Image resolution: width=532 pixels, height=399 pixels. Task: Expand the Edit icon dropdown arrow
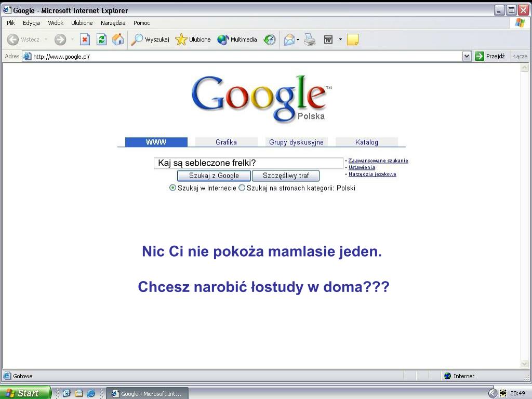(340, 39)
